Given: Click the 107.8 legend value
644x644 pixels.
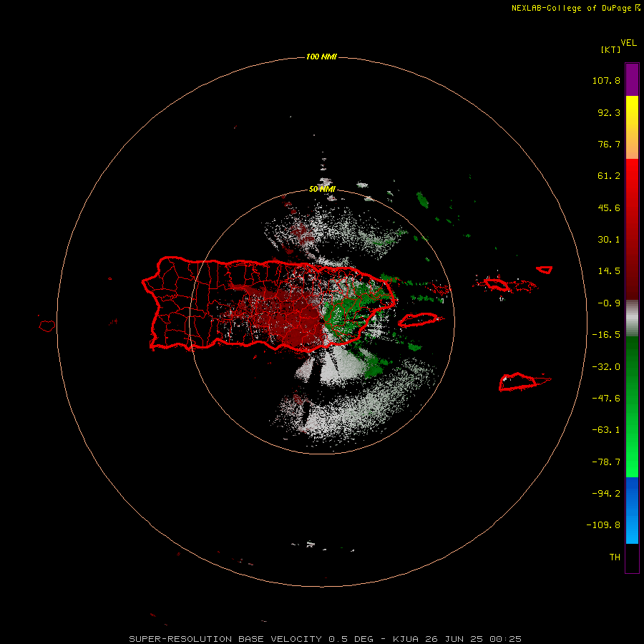Looking at the screenshot, I should (606, 80).
